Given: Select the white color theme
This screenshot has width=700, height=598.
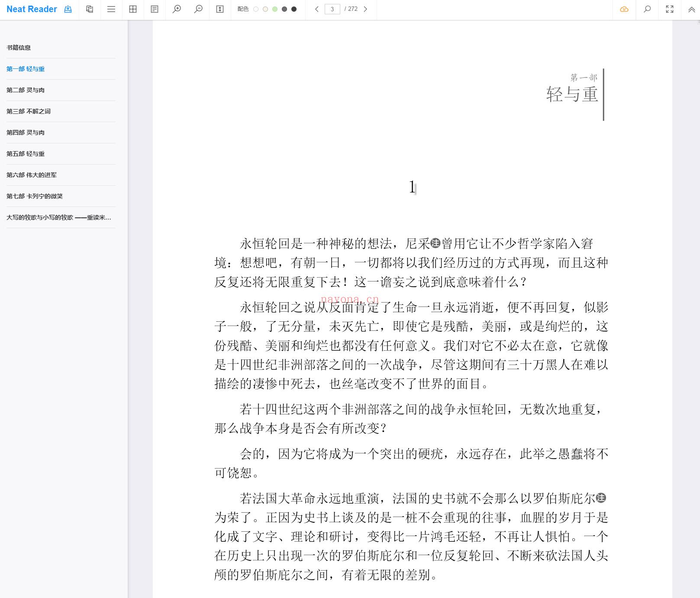Looking at the screenshot, I should (x=256, y=9).
